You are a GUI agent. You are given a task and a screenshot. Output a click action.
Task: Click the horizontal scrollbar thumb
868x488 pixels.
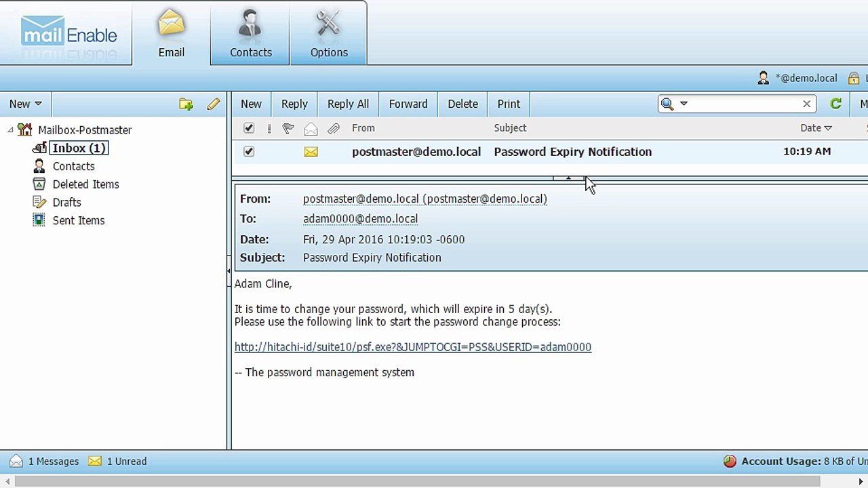point(418,482)
